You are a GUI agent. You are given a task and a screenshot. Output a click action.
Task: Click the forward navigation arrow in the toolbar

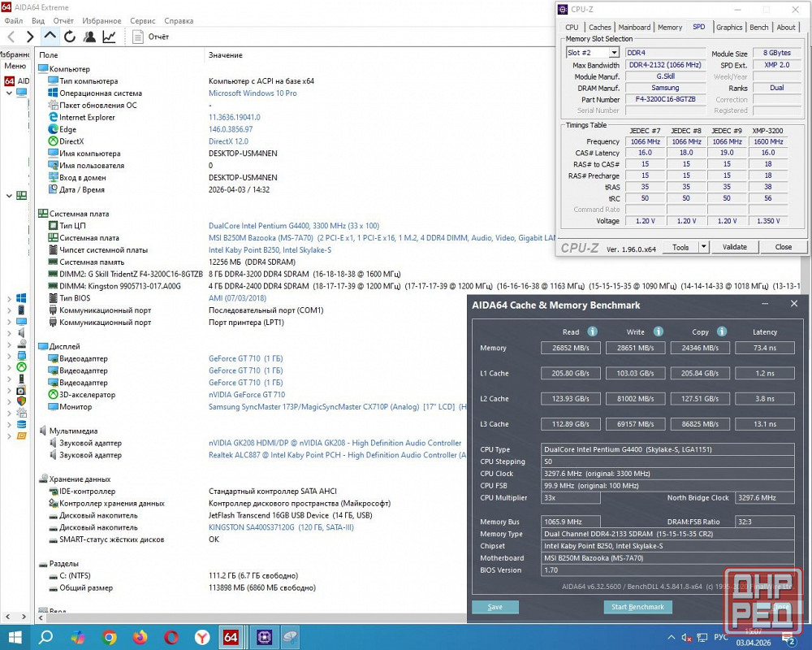(x=30, y=37)
